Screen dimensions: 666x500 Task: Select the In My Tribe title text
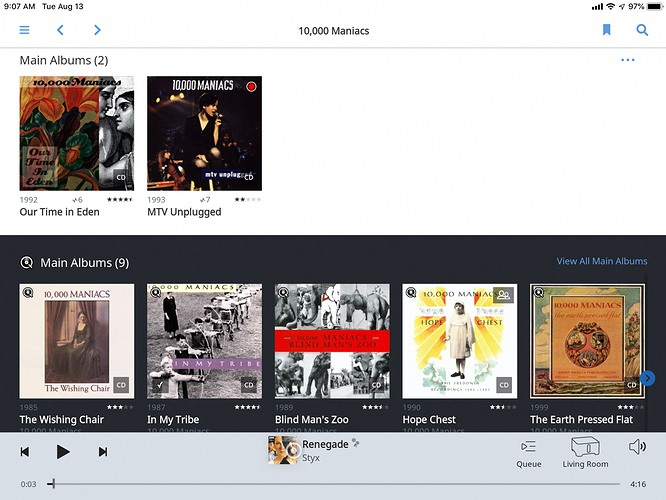(173, 420)
